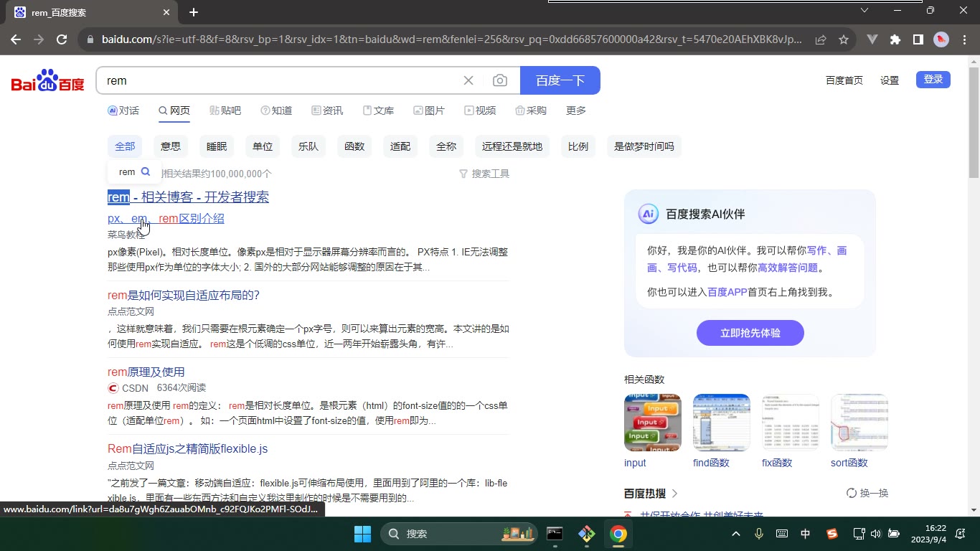Open a new browser tab
The height and width of the screenshot is (551, 980).
point(194,12)
